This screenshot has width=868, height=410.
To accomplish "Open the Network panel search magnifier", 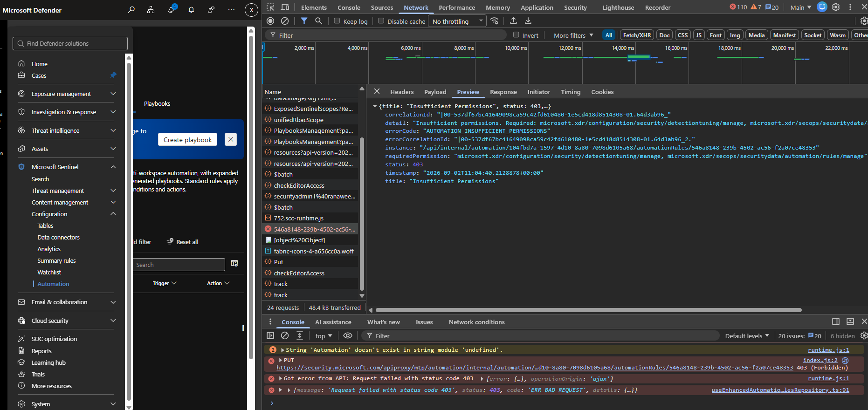I will 319,21.
